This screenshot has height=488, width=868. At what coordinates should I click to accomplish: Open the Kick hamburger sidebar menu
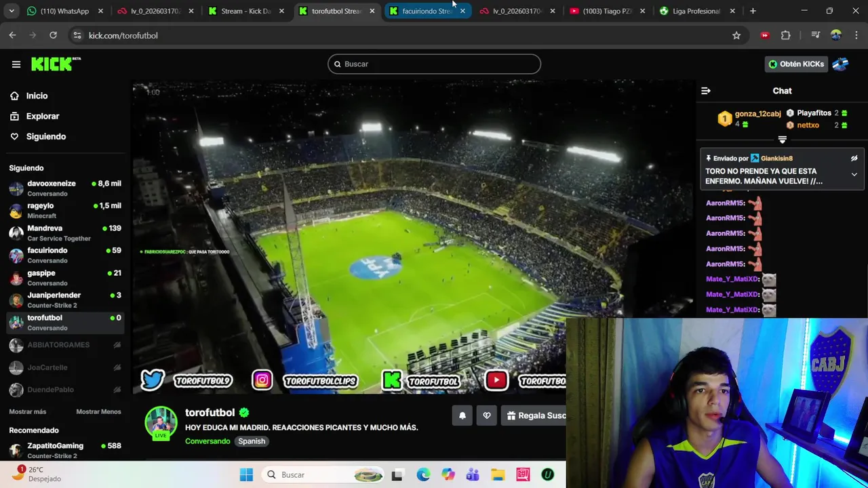click(x=16, y=64)
